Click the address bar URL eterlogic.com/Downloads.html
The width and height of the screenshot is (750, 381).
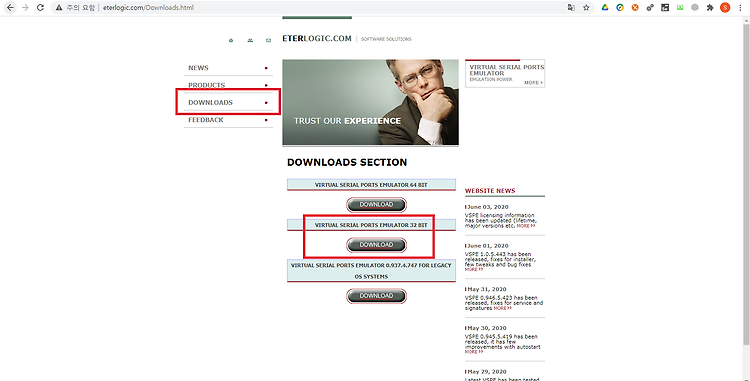point(148,8)
